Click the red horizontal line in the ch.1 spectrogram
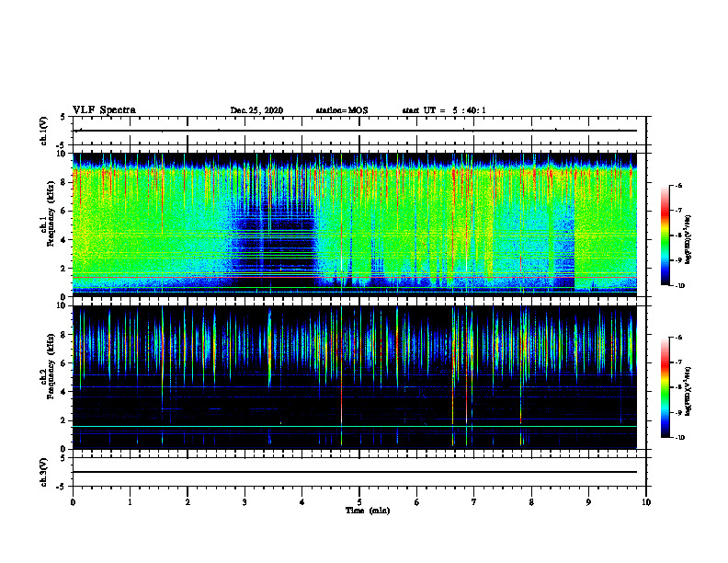 tap(355, 277)
